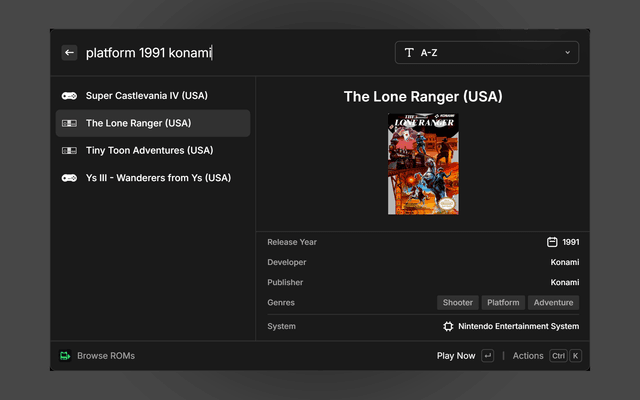Click the controller icon beside Ys III

(x=69, y=178)
